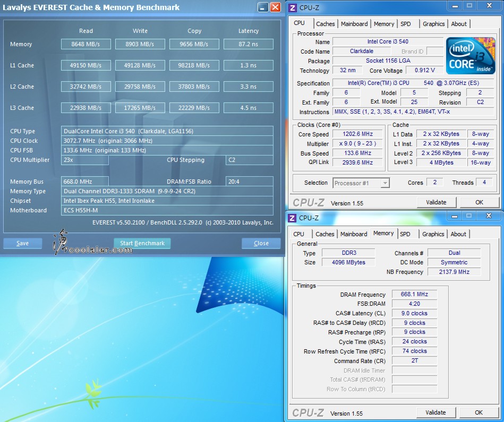Minimize the EVEREST Cache & Memory Benchmark window
The height and width of the screenshot is (422, 504).
263,7
